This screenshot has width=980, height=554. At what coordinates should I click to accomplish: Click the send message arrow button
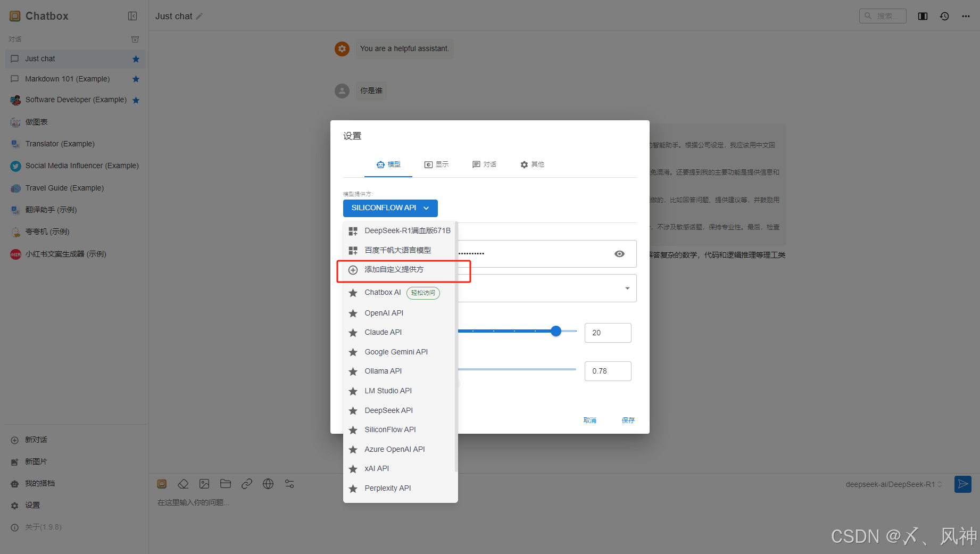tap(963, 484)
